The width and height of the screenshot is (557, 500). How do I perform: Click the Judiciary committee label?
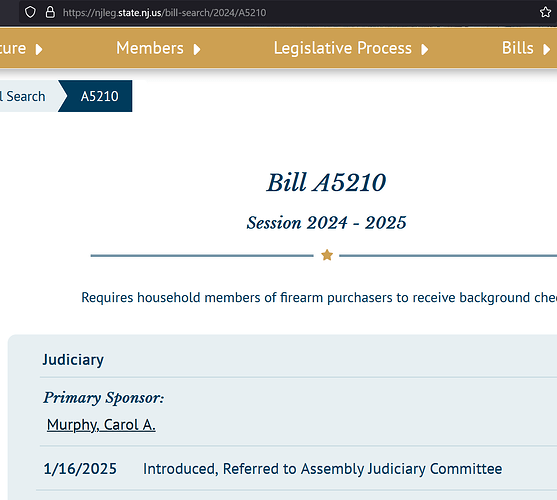(73, 360)
